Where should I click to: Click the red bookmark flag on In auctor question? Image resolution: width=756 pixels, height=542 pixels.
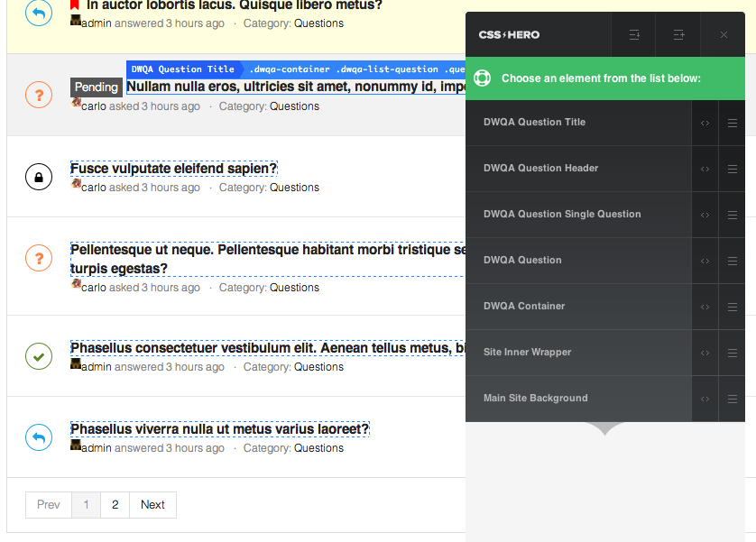[75, 5]
